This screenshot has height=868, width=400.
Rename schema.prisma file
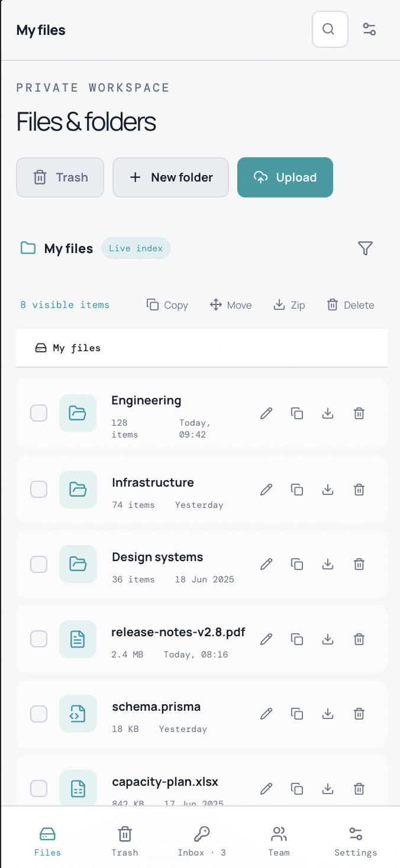(x=267, y=714)
